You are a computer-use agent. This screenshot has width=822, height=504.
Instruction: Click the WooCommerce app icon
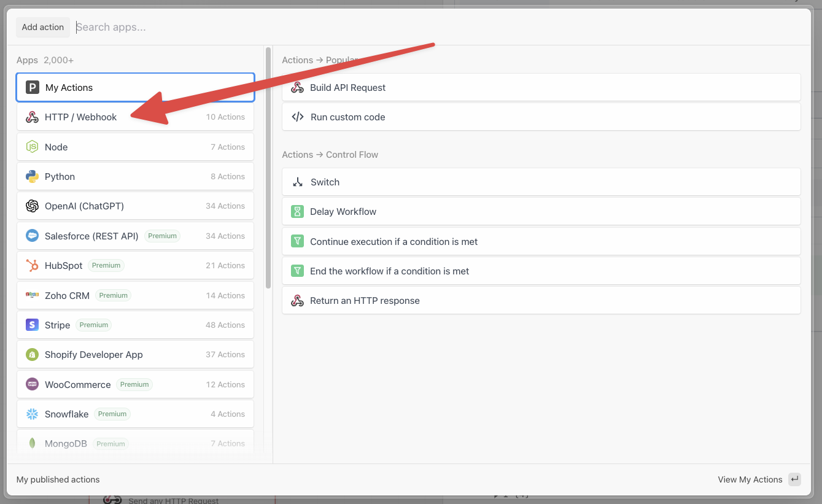(x=32, y=384)
